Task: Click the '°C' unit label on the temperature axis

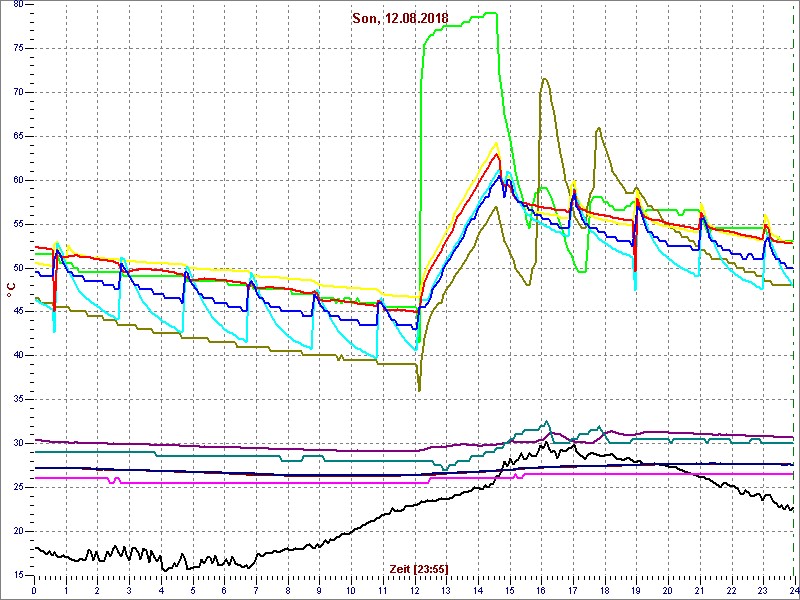Action: [x=11, y=290]
